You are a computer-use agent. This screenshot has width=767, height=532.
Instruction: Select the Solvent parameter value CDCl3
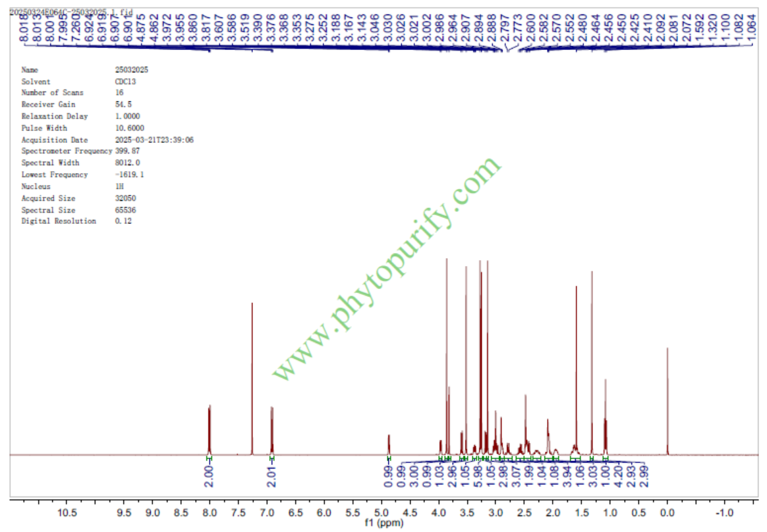click(125, 82)
